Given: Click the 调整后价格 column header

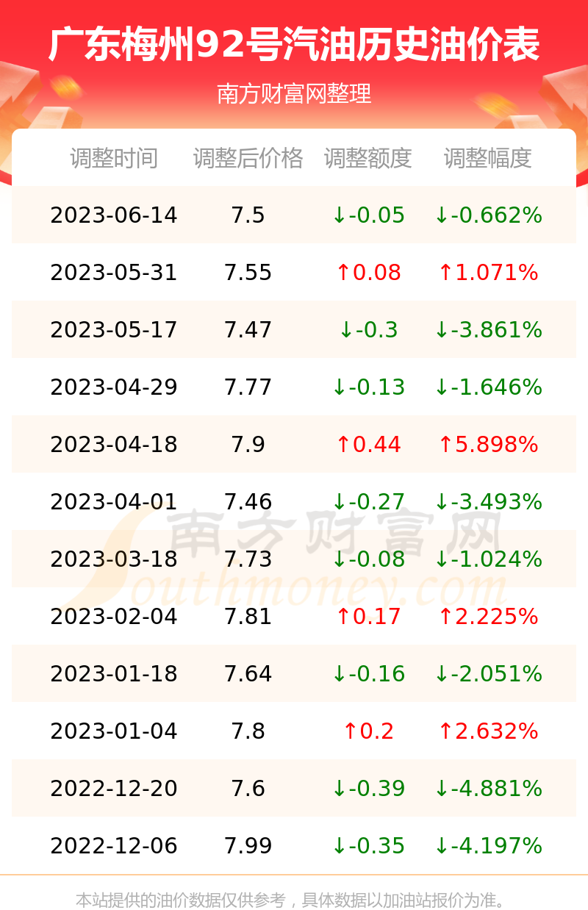Looking at the screenshot, I should coord(248,158).
